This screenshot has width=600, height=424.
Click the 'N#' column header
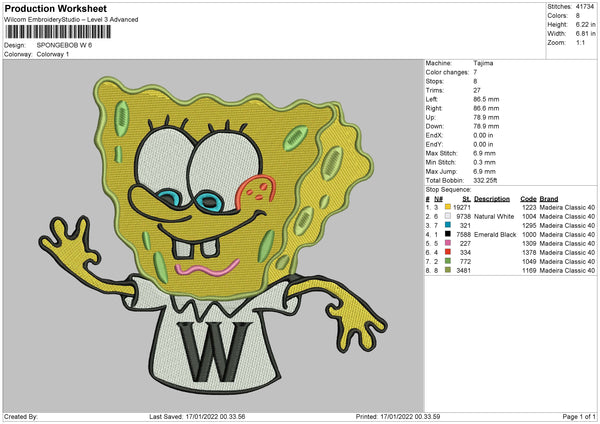(x=438, y=199)
